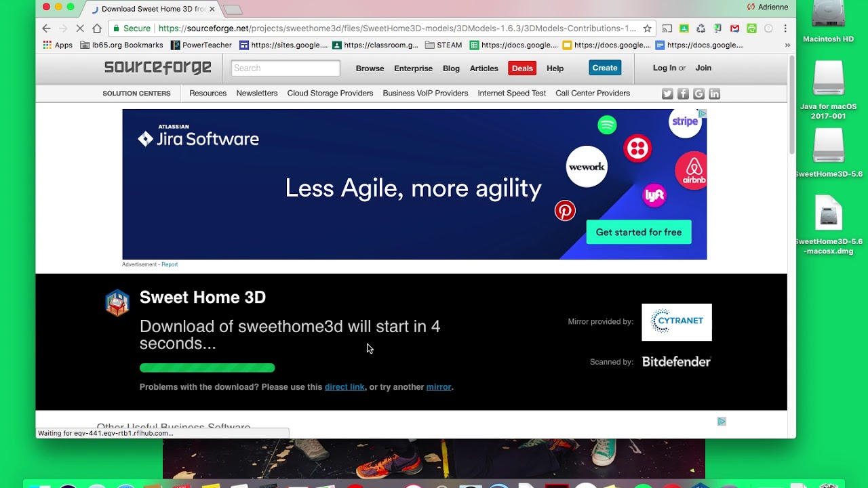Click SourceForge LinkedIn social icon
The image size is (868, 488).
pos(714,94)
